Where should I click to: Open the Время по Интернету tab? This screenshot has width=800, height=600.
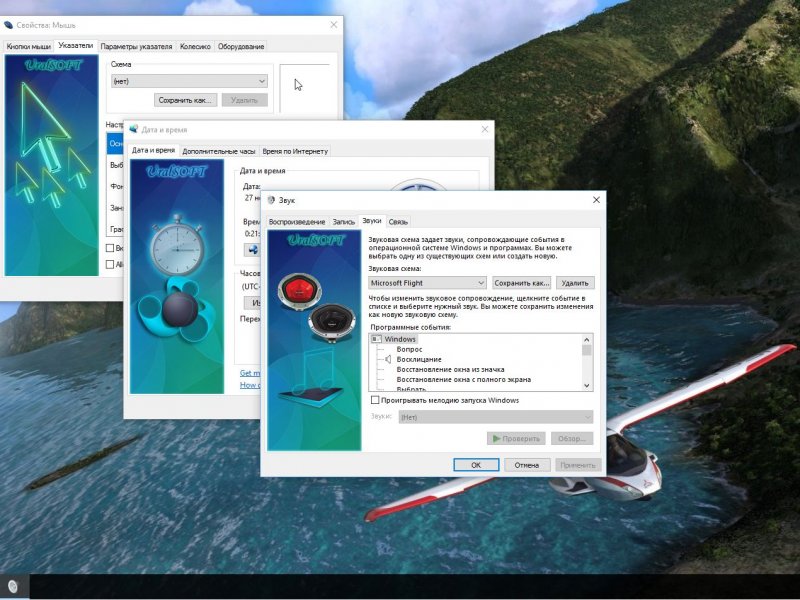pyautogui.click(x=295, y=151)
